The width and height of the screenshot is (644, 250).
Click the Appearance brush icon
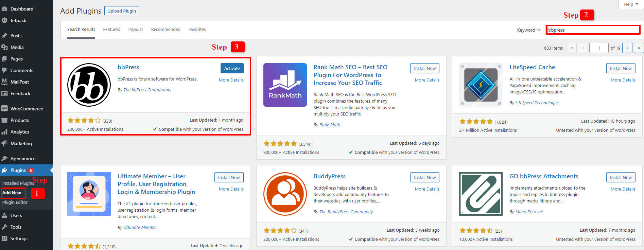(4, 159)
